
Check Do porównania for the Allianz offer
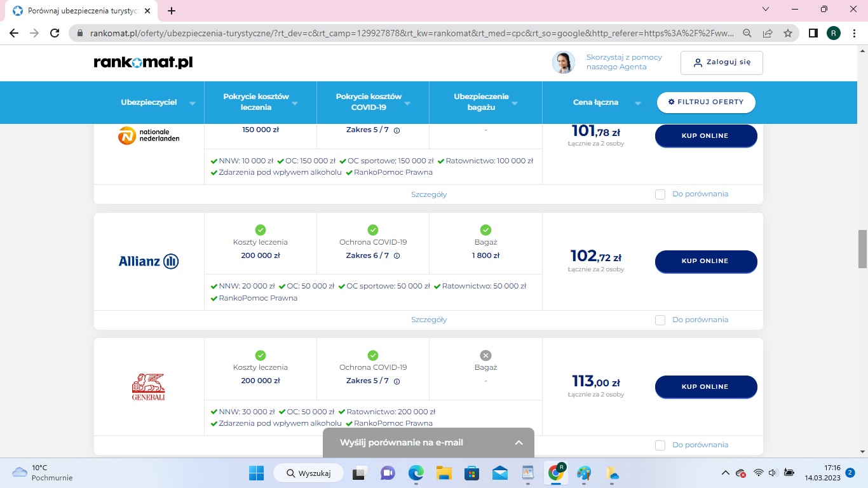(660, 320)
